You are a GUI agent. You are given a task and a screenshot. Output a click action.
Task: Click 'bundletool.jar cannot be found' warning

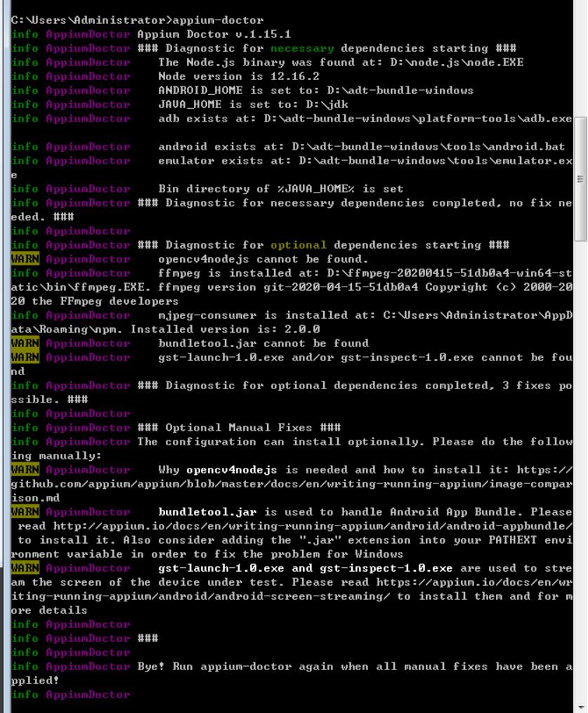[x=263, y=344]
